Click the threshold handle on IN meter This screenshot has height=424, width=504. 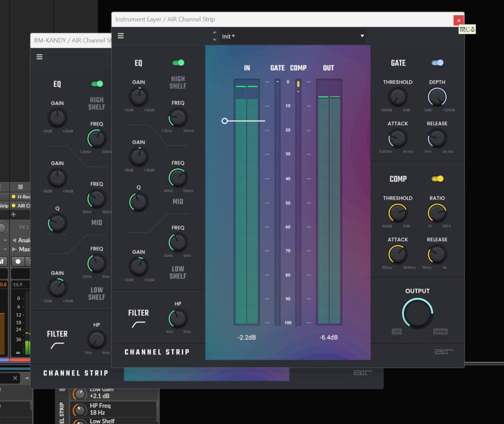pyautogui.click(x=225, y=121)
